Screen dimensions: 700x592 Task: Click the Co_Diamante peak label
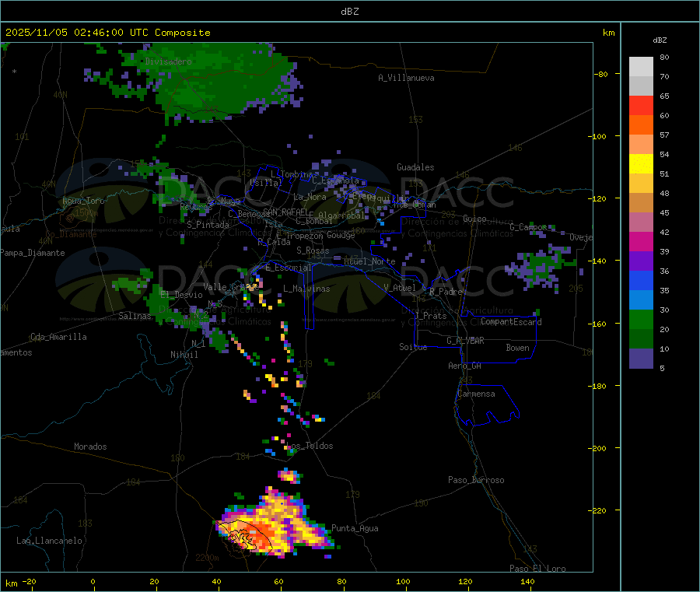click(71, 234)
